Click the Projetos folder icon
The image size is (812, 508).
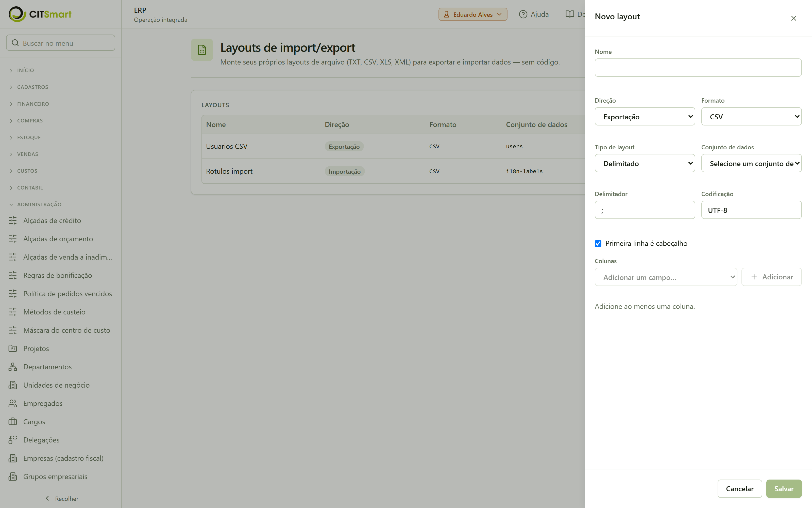[x=13, y=348]
